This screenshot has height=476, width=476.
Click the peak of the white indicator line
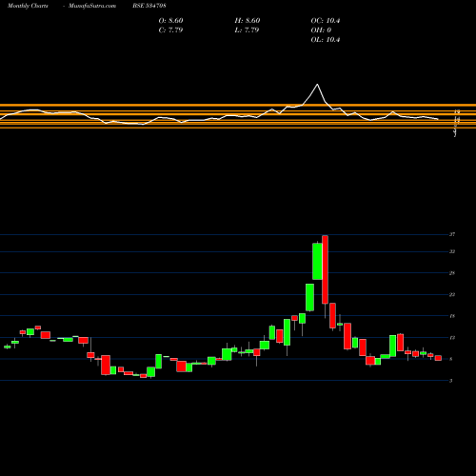coord(317,85)
